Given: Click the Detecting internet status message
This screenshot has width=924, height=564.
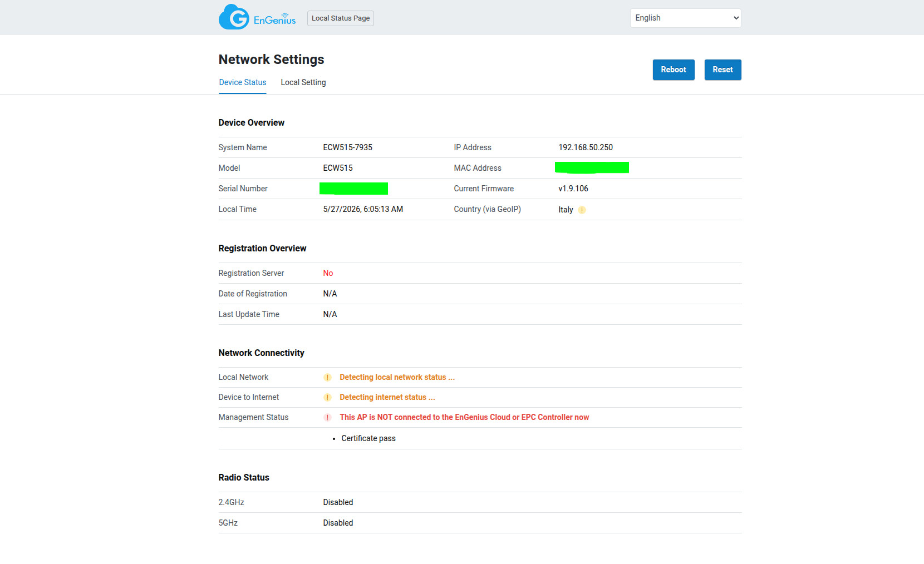Looking at the screenshot, I should pos(387,397).
